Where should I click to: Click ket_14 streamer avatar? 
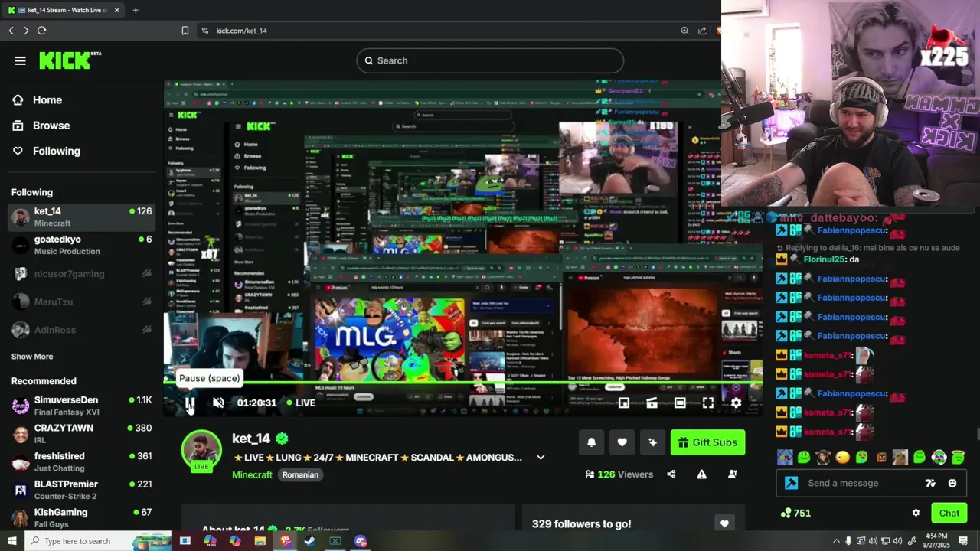point(201,451)
